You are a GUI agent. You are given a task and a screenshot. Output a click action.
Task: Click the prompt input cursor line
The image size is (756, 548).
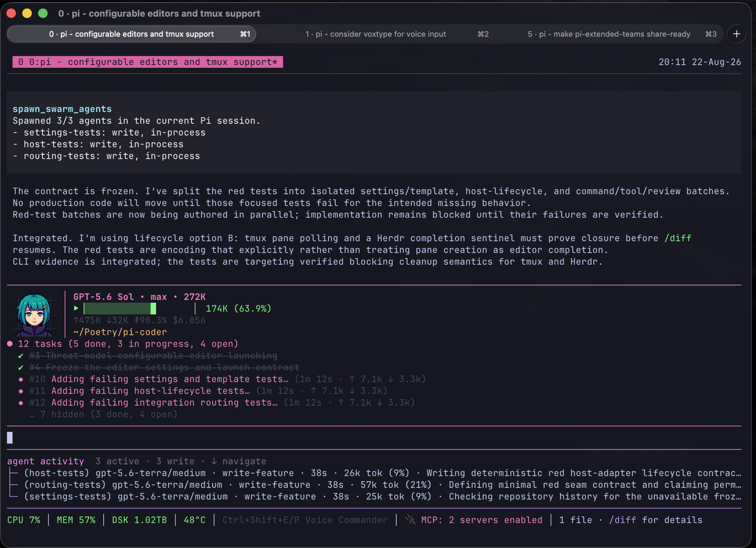tap(374, 438)
